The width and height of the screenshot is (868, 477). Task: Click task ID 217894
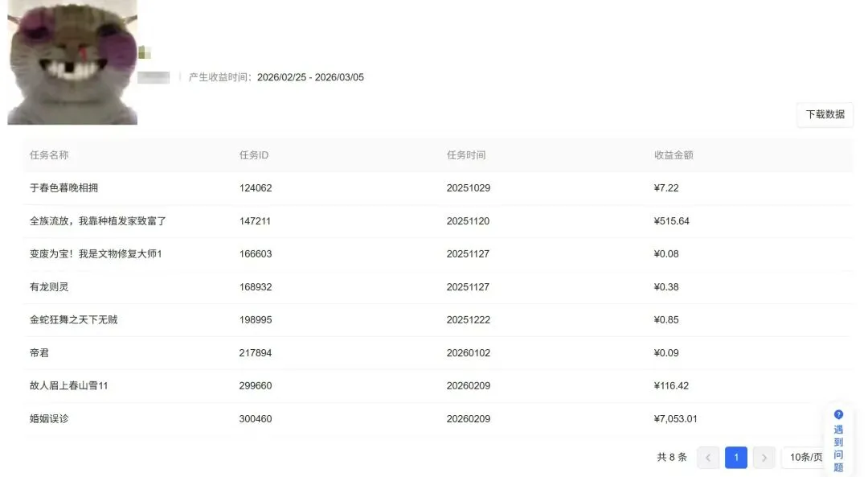click(256, 353)
